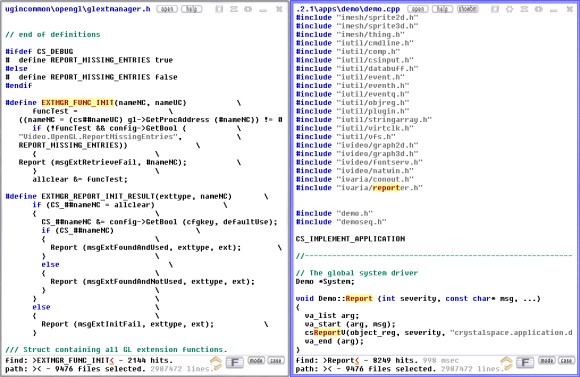Click the showbm button in demo.cpp pane
This screenshot has height=377, width=580.
pyautogui.click(x=468, y=9)
